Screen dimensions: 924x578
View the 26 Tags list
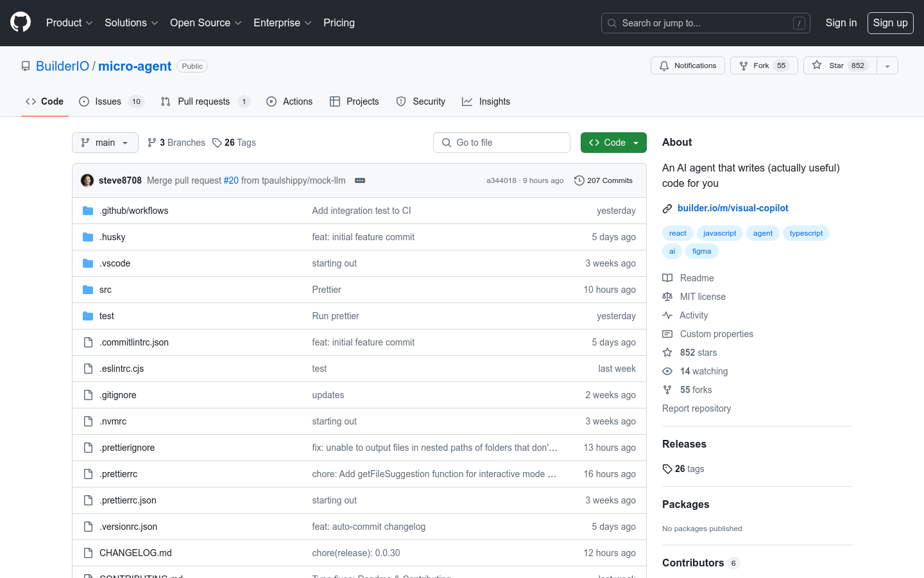tap(234, 143)
